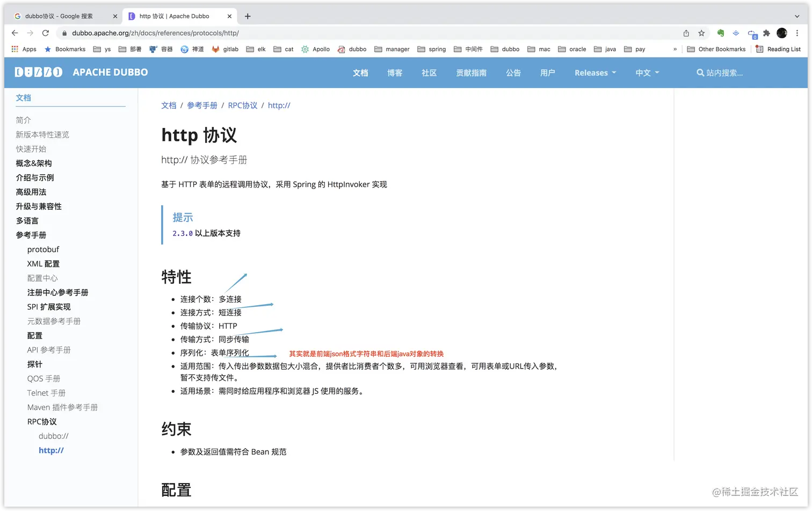Screen dimensions: 812x511
Task: Click the 文档 breadcrumb link
Action: 169,105
